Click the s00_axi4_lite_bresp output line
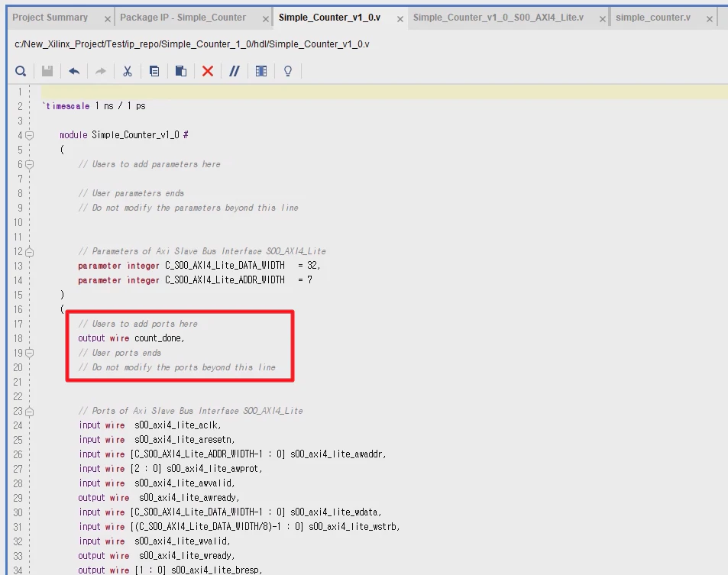This screenshot has width=728, height=575. [x=170, y=570]
